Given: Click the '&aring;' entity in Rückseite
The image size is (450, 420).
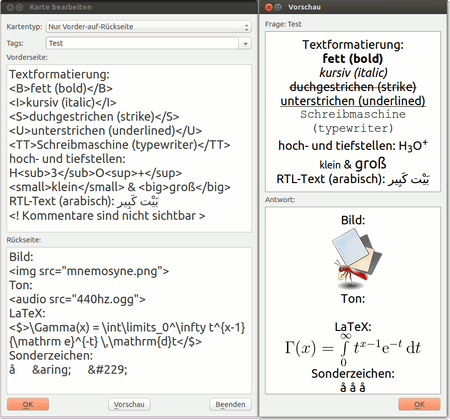Looking at the screenshot, I should 52,370.
